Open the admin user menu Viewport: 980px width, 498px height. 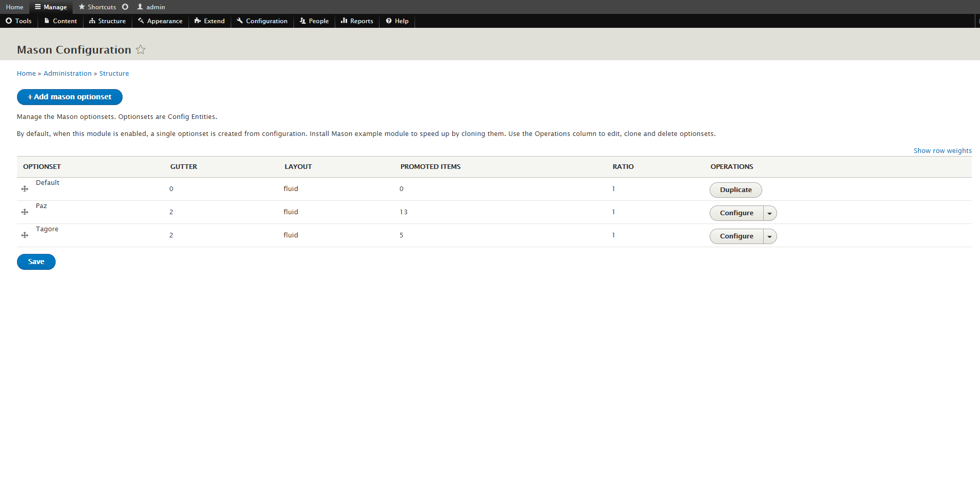(x=151, y=7)
